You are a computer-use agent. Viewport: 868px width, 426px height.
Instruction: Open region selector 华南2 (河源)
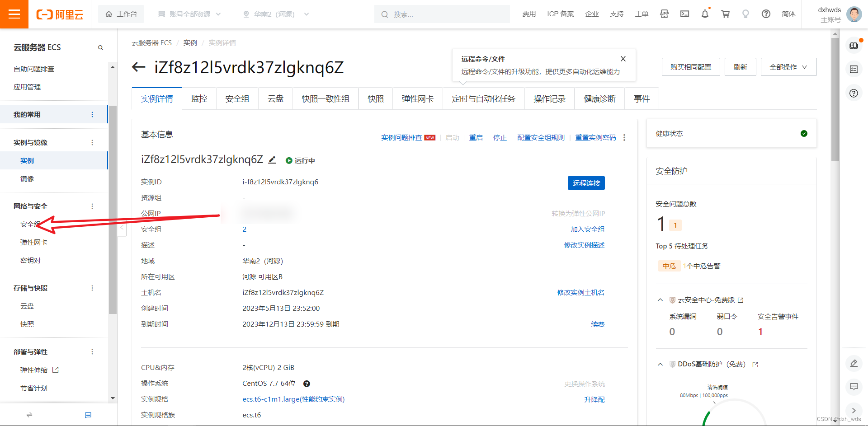[x=276, y=14]
